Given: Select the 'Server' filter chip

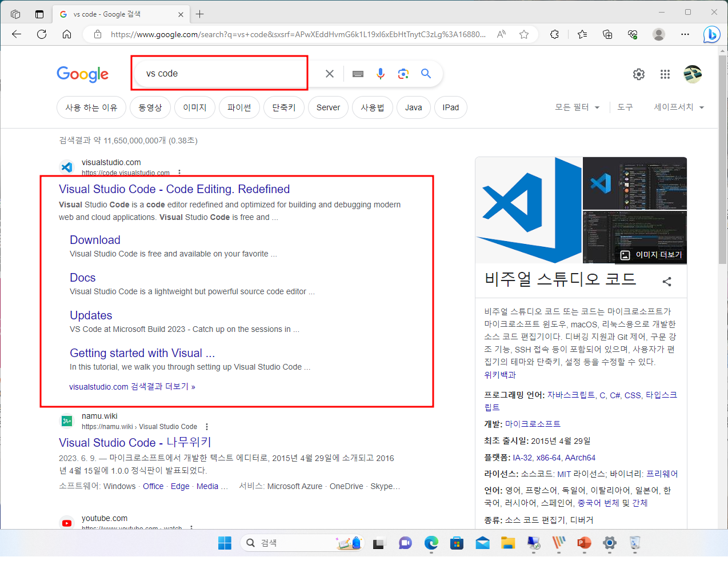Looking at the screenshot, I should (x=329, y=107).
